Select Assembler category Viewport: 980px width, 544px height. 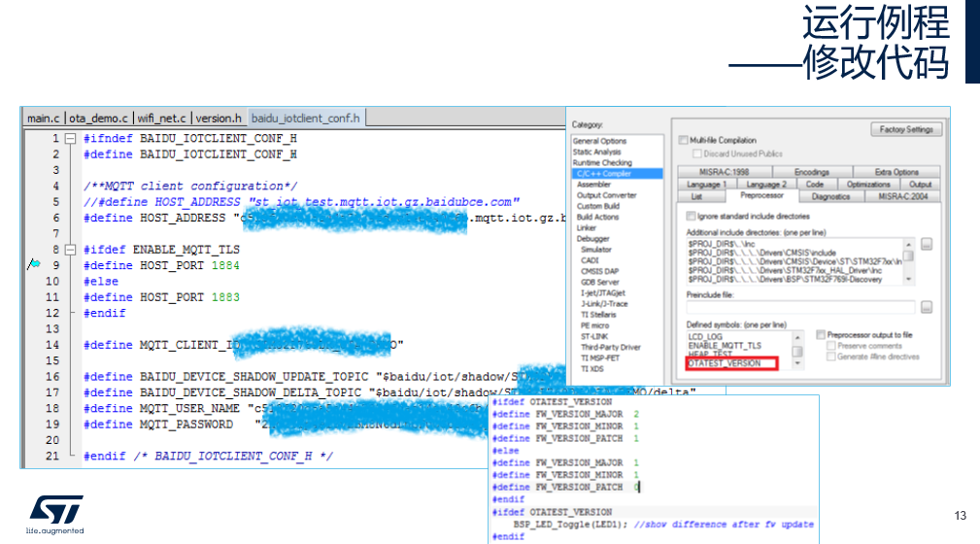(x=593, y=185)
